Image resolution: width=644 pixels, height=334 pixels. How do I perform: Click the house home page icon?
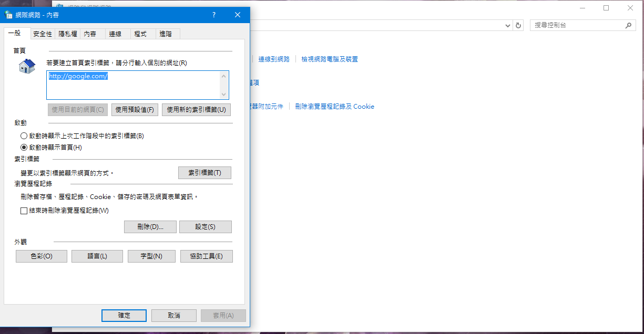click(27, 67)
